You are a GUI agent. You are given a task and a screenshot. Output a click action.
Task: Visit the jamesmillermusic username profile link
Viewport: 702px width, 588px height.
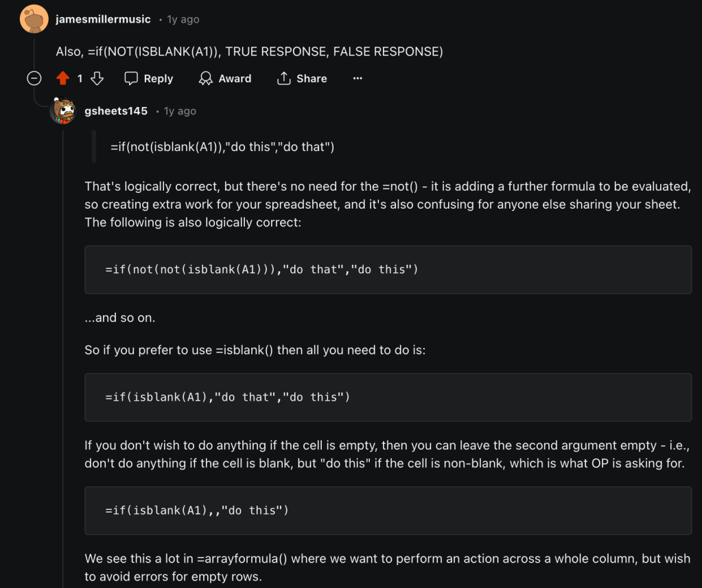click(103, 19)
